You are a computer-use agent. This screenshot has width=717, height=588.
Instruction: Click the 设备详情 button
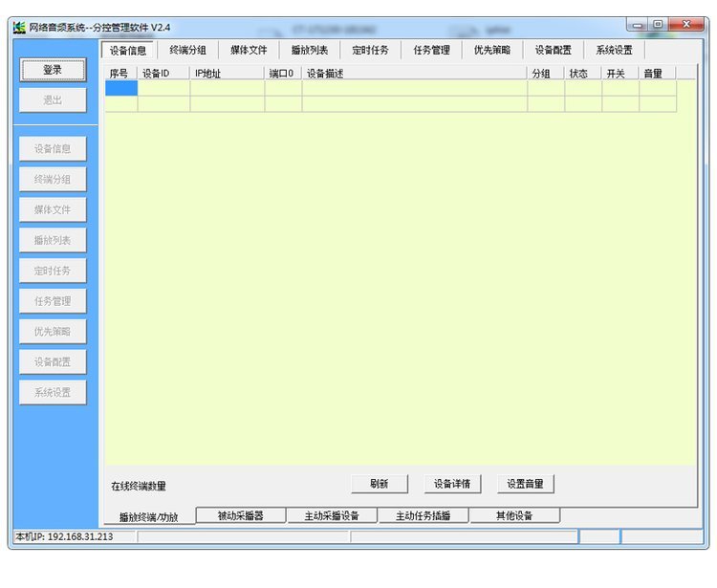click(453, 484)
